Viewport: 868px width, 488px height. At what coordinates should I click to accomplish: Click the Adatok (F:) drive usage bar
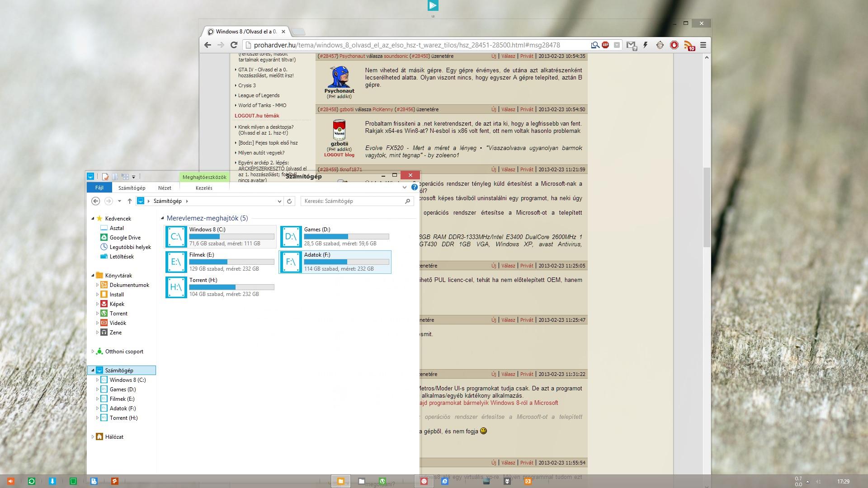(x=346, y=262)
